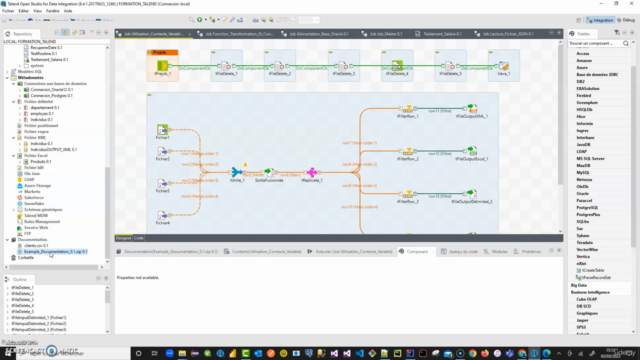Select the Fichier3 input component
This screenshot has width=640, height=360.
pos(162,183)
